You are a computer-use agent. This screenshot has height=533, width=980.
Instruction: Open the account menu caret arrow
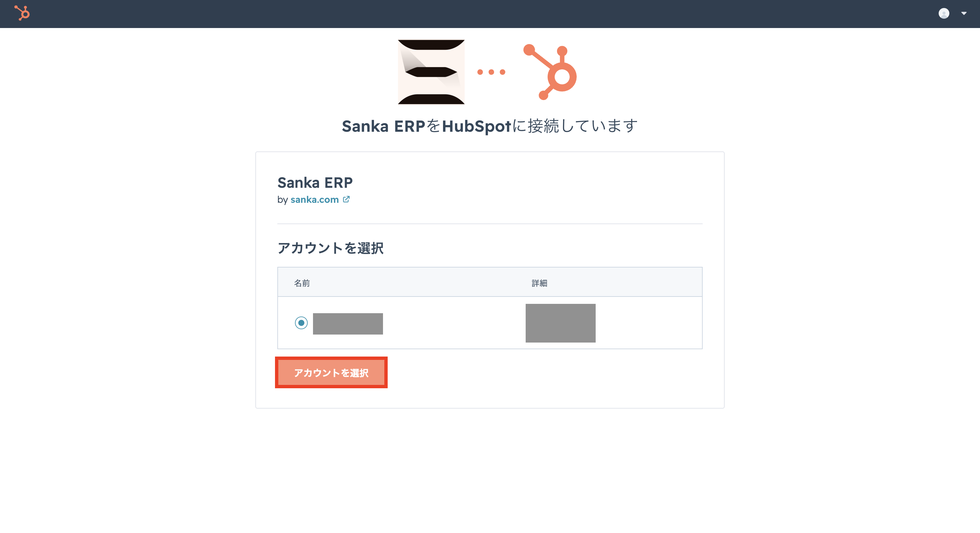964,13
